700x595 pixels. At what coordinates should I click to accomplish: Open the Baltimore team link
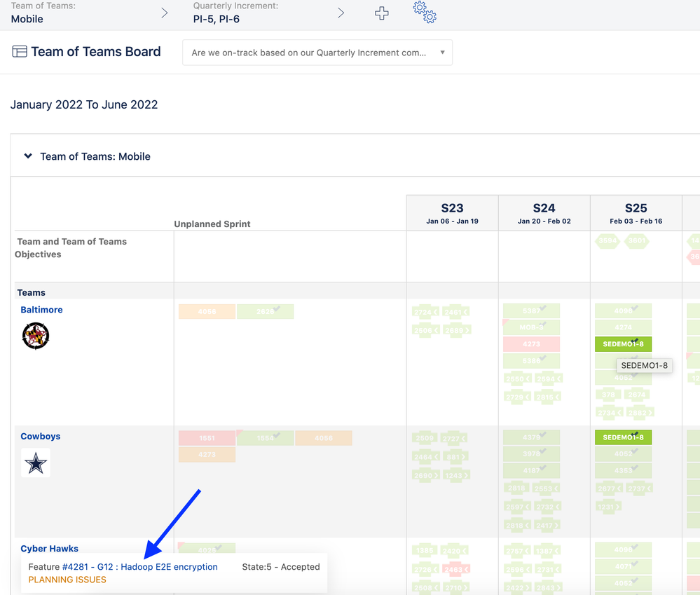tap(41, 310)
